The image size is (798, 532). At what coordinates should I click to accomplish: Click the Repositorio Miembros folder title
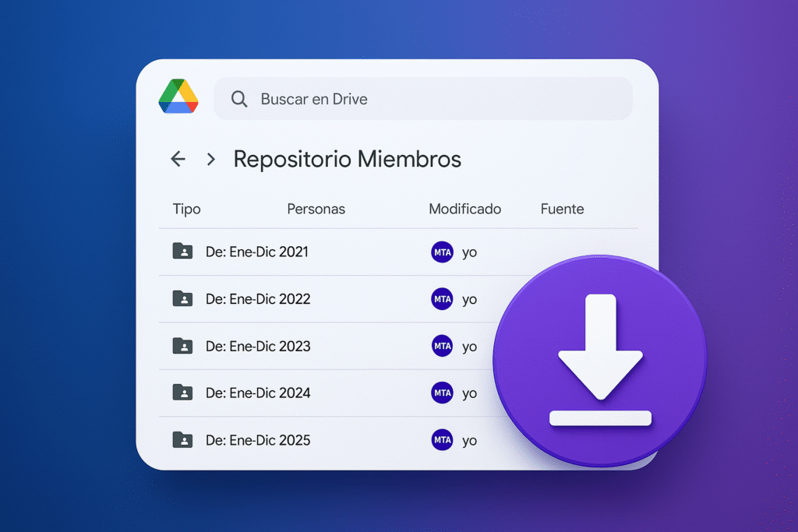(348, 159)
